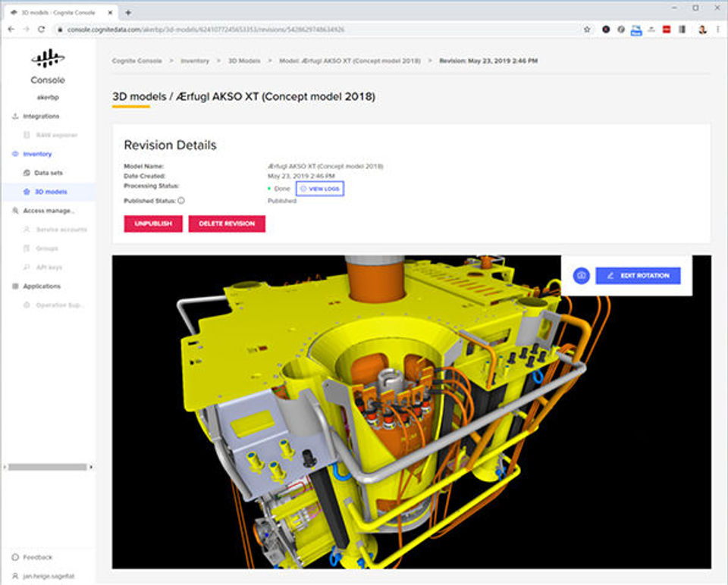Reload the page with refresh icon
The width and height of the screenshot is (728, 585).
(41, 30)
